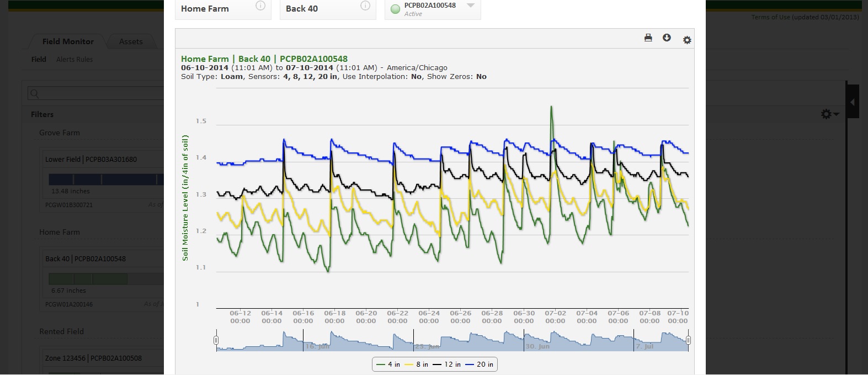This screenshot has height=375, width=868.
Task: Toggle the 4 in series in legend
Action: 388,365
